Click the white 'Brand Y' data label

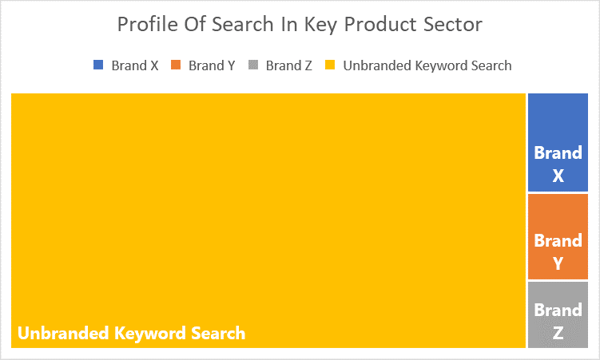[x=558, y=252]
